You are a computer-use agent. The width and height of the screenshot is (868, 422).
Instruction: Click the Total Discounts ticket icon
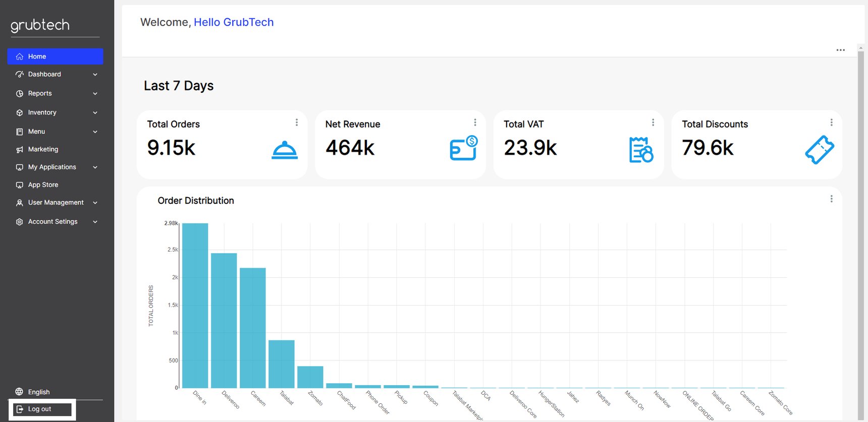(x=820, y=150)
